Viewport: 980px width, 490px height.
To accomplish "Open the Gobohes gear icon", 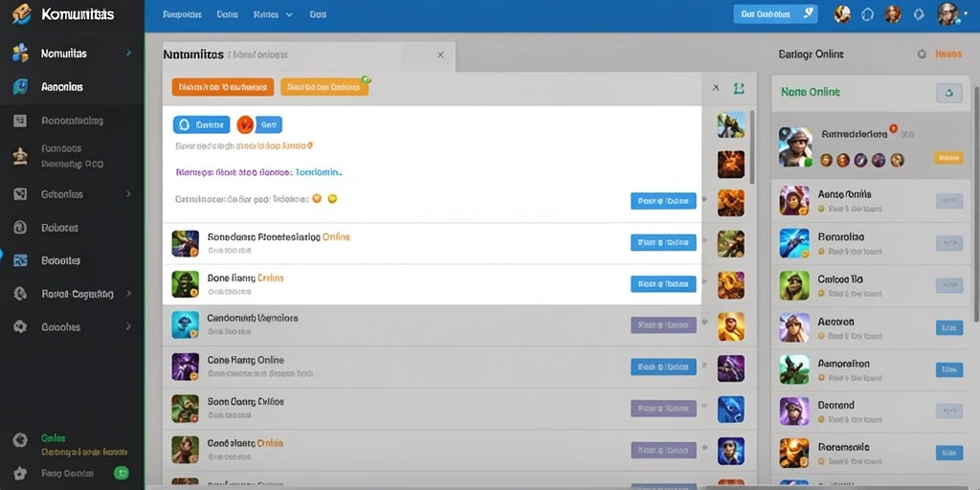I will click(x=20, y=326).
